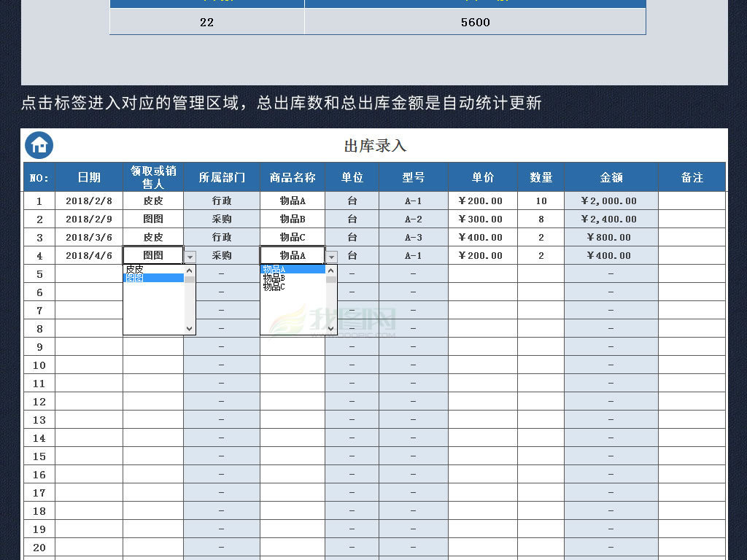Click the empty 日期 cell in row 5
747x560 pixels.
click(90, 273)
